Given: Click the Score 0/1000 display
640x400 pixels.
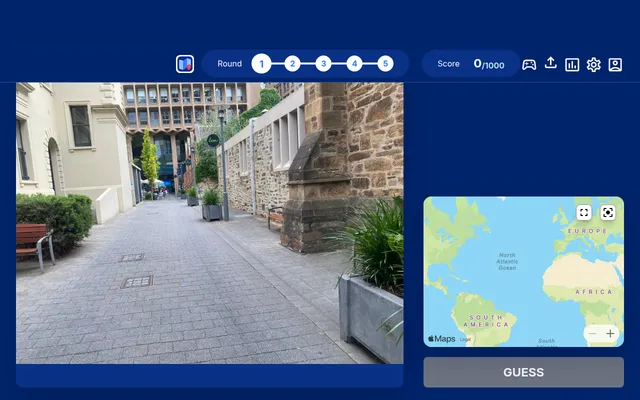Looking at the screenshot, I should point(471,64).
